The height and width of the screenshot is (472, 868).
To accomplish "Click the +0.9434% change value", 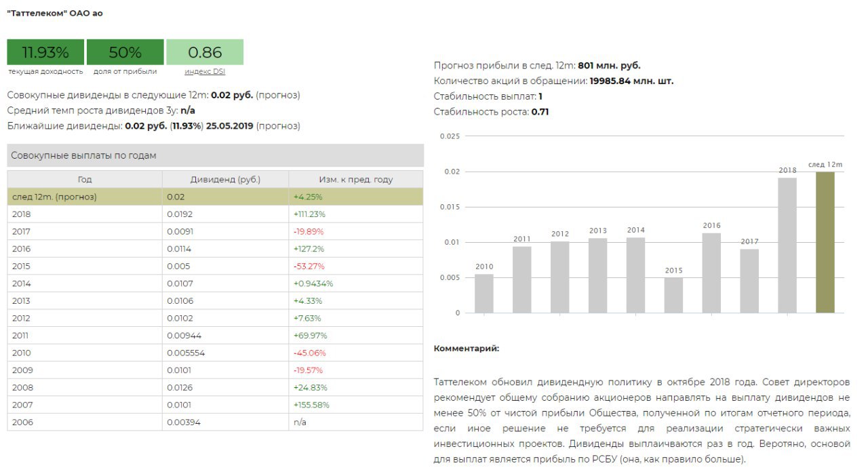I will [x=313, y=283].
